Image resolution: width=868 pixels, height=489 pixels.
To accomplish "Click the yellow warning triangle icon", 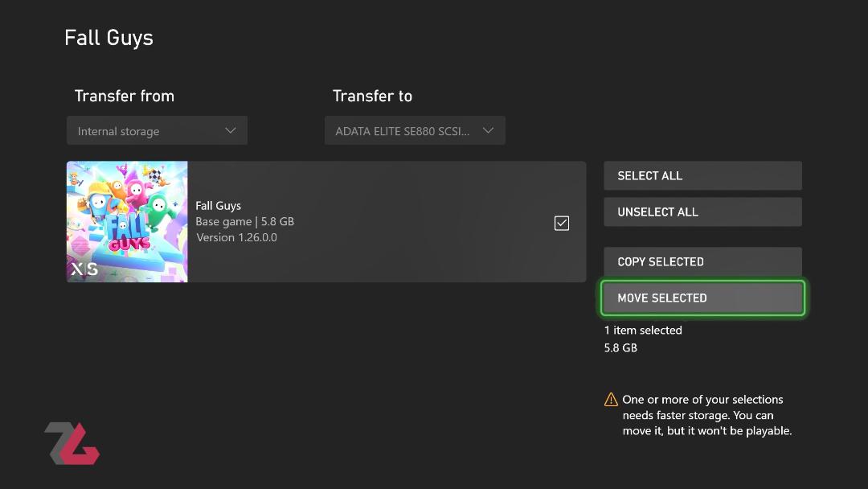I will [x=611, y=399].
